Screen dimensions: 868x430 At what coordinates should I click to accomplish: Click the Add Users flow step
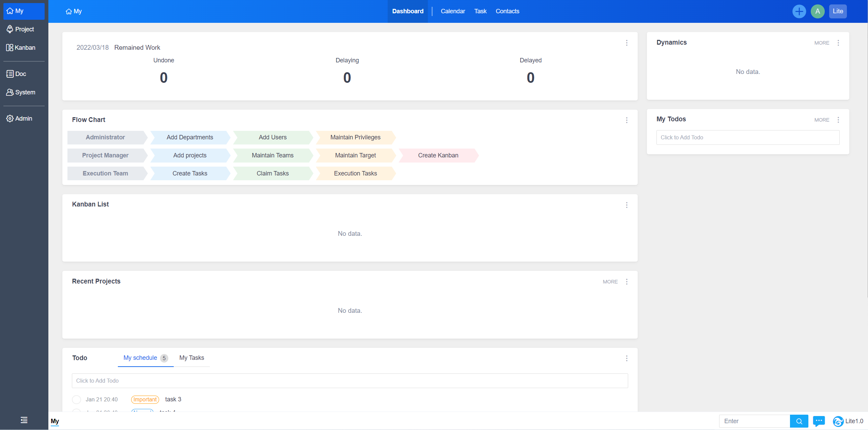click(273, 137)
